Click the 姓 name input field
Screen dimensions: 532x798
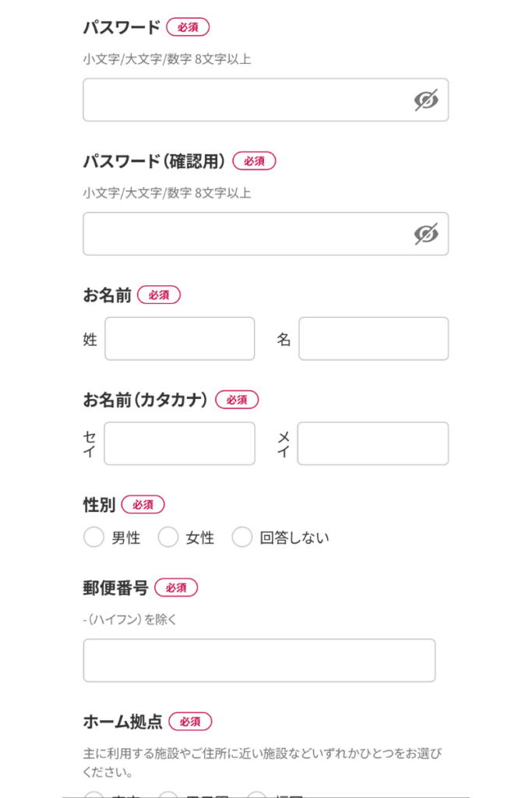click(180, 339)
